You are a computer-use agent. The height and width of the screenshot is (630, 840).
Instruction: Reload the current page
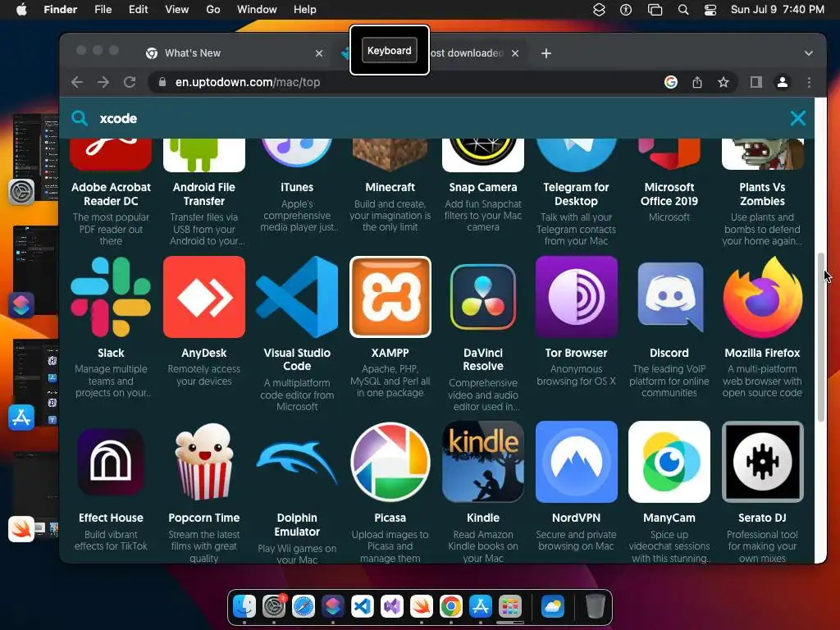pos(130,83)
